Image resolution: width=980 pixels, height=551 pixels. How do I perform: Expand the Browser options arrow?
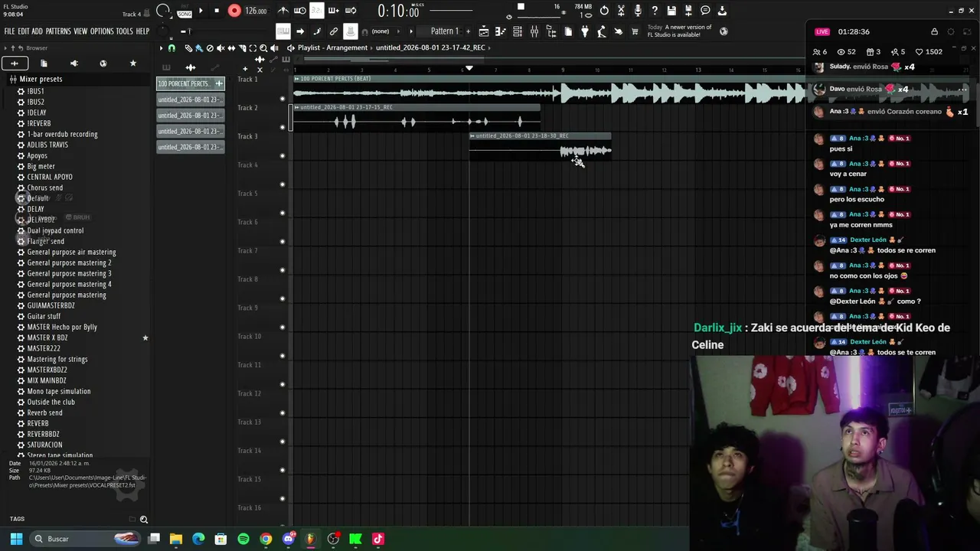click(5, 48)
